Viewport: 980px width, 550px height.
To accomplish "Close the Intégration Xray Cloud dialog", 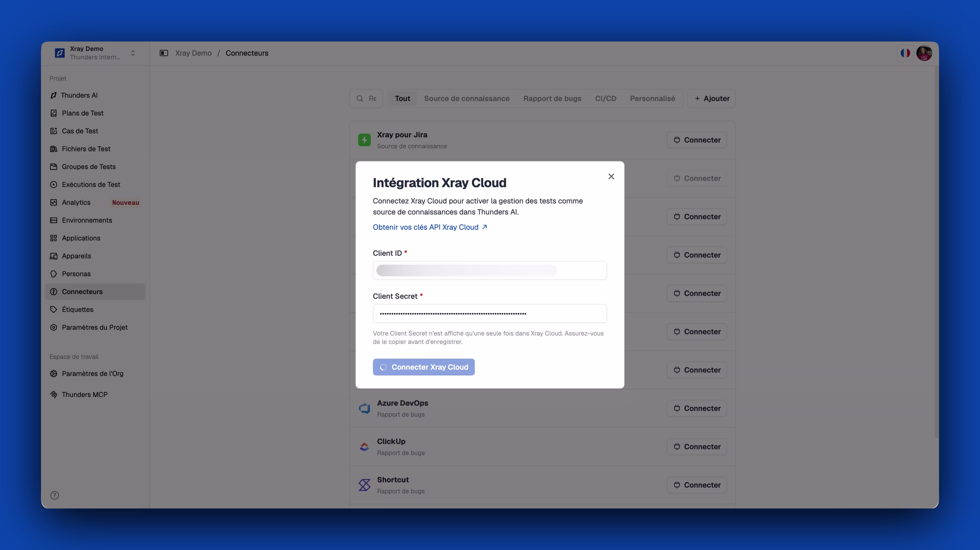I will coord(611,176).
